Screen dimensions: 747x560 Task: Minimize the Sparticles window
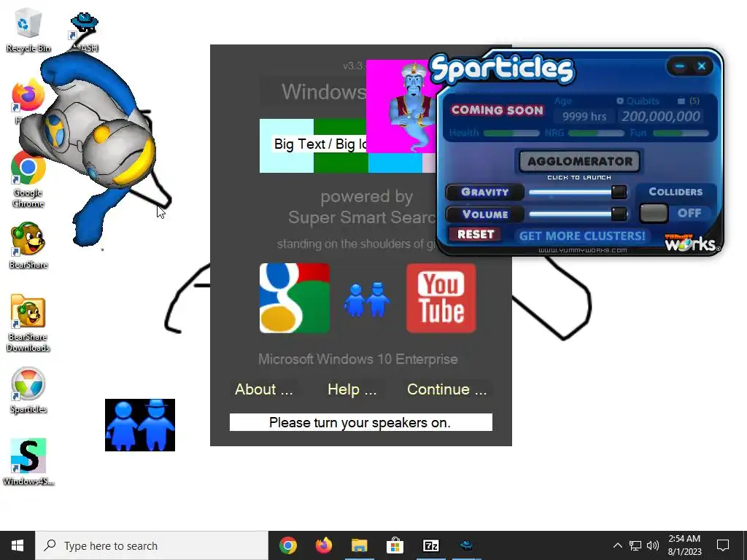tap(680, 66)
